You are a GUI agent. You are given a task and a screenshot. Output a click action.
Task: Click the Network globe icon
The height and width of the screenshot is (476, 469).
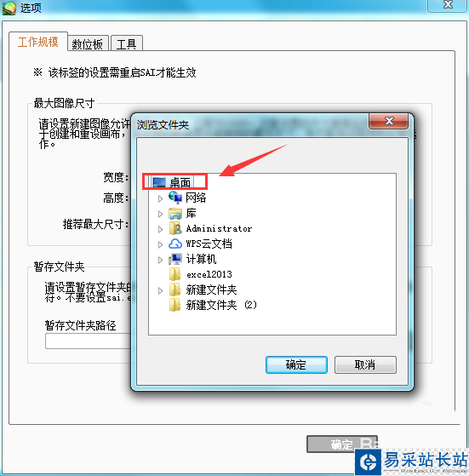pos(175,198)
